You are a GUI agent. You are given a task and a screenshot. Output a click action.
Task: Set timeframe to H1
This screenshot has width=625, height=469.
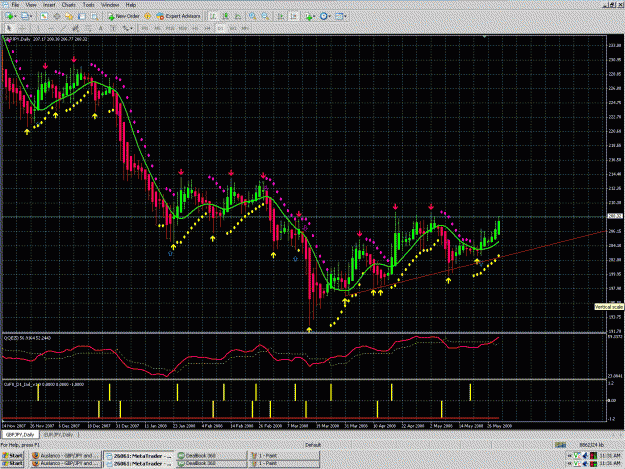pos(195,28)
